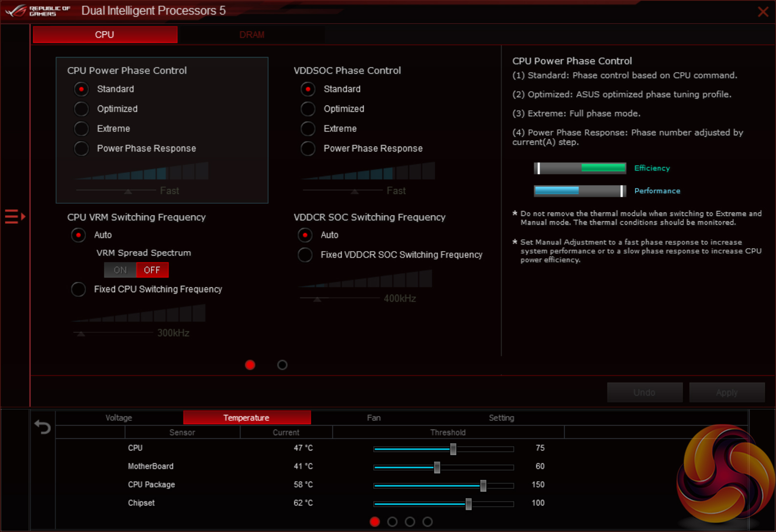The height and width of the screenshot is (532, 776).
Task: Click the Undo button
Action: coord(644,392)
